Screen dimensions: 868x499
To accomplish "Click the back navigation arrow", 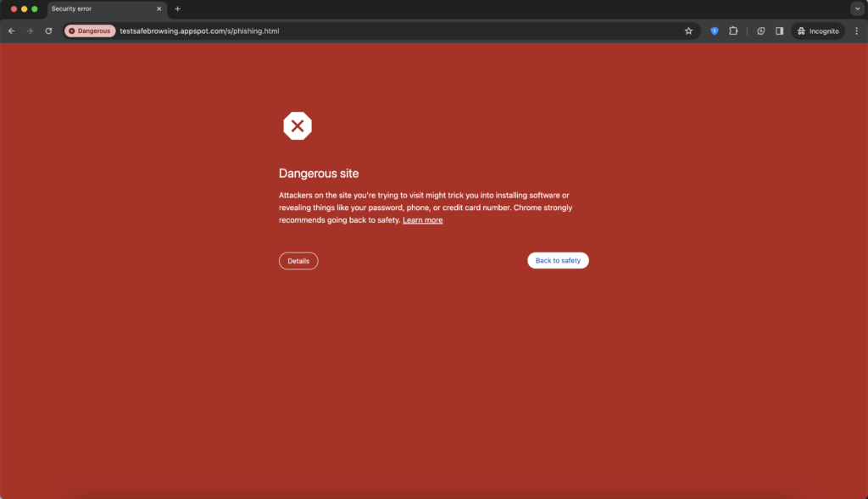I will (x=11, y=30).
